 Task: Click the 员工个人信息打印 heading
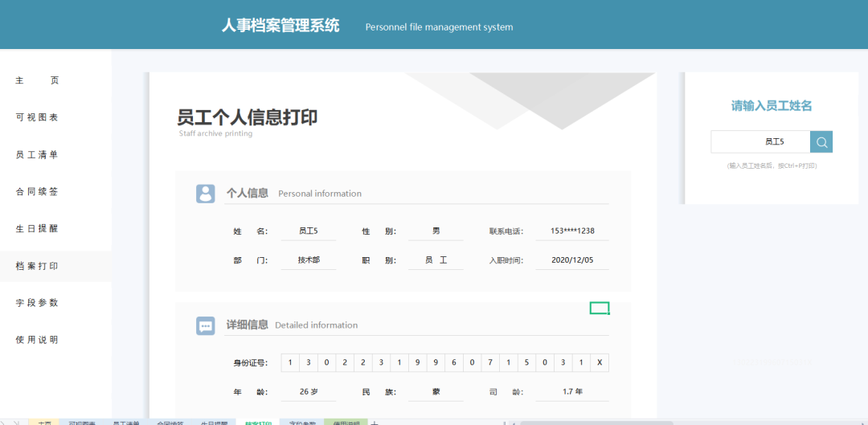pyautogui.click(x=247, y=118)
